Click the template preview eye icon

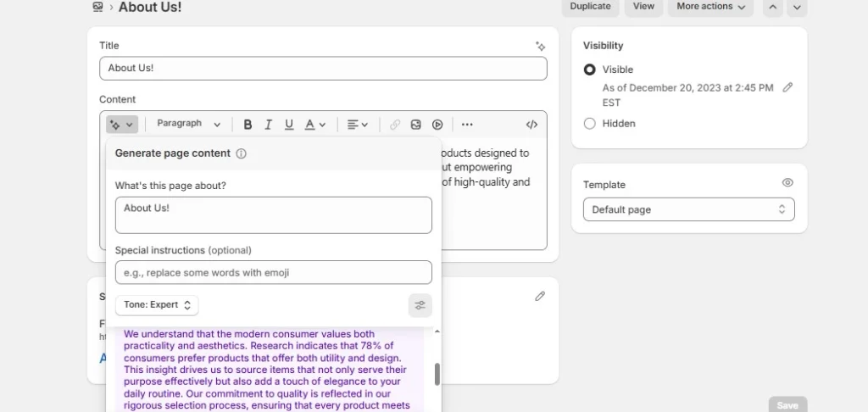(787, 183)
